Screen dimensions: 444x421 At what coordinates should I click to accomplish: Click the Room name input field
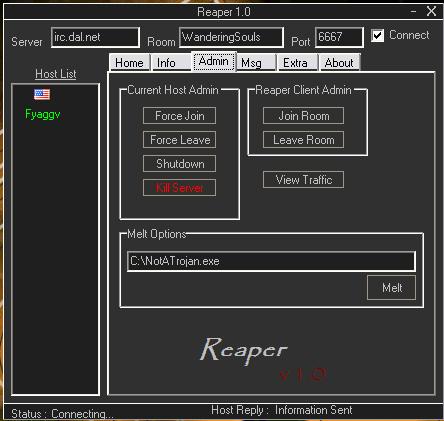click(x=231, y=37)
